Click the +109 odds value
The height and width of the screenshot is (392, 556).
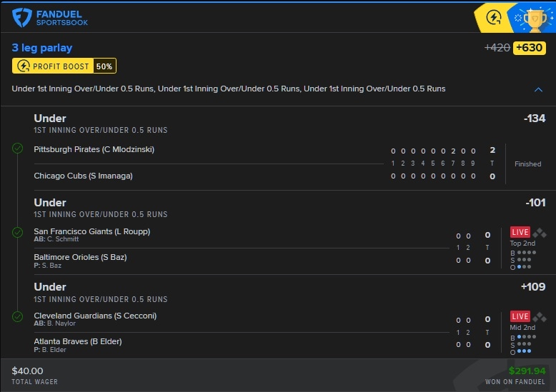pyautogui.click(x=533, y=287)
